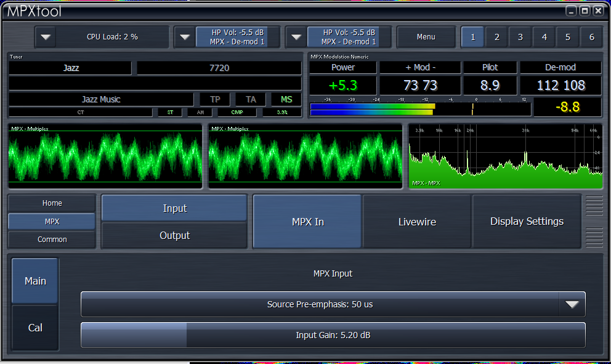Select preset 1
Image resolution: width=611 pixels, height=364 pixels.
click(x=472, y=37)
